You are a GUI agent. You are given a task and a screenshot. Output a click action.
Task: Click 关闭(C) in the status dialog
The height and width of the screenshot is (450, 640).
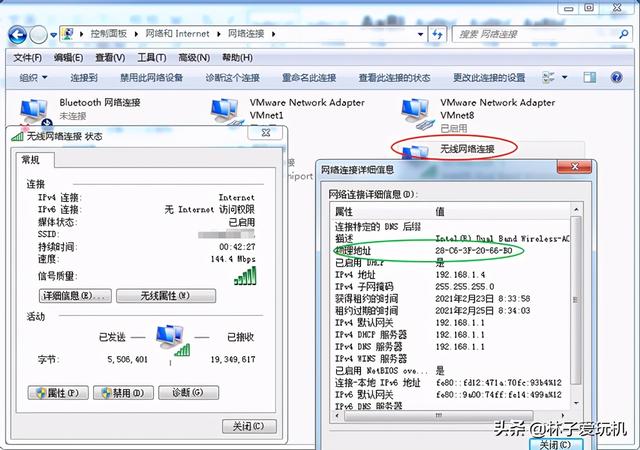[249, 426]
